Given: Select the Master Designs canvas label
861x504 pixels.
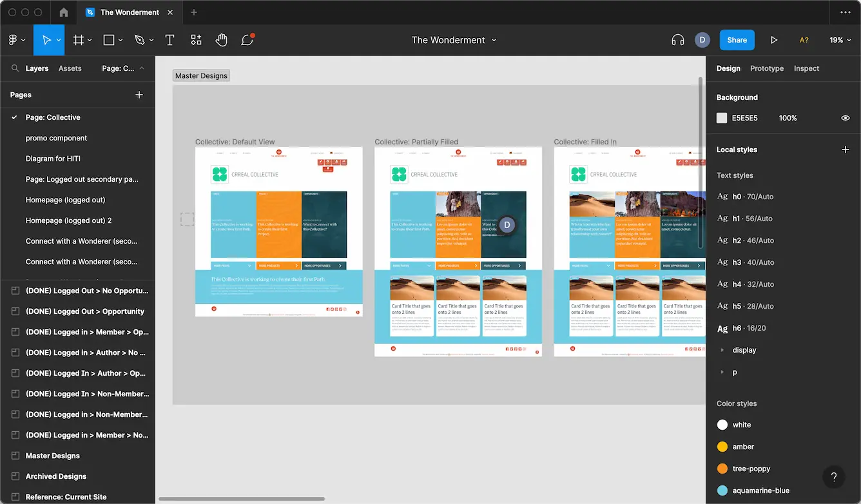Looking at the screenshot, I should tap(201, 75).
